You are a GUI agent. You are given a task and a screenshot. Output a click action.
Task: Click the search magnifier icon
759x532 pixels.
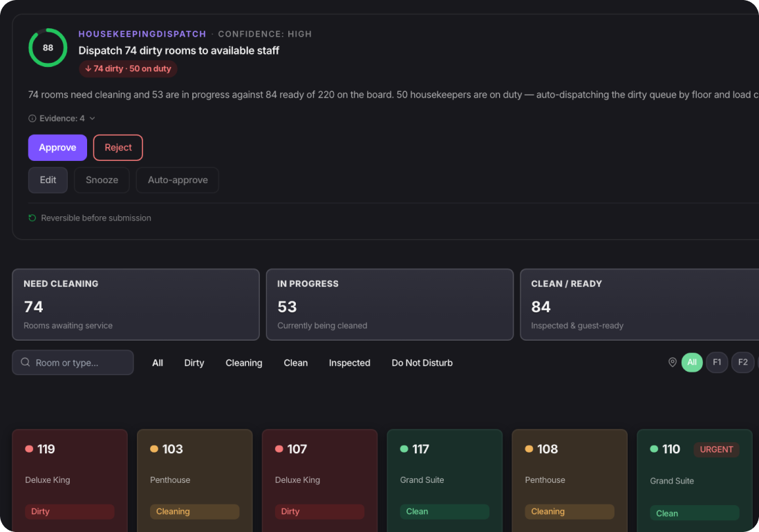coord(25,362)
